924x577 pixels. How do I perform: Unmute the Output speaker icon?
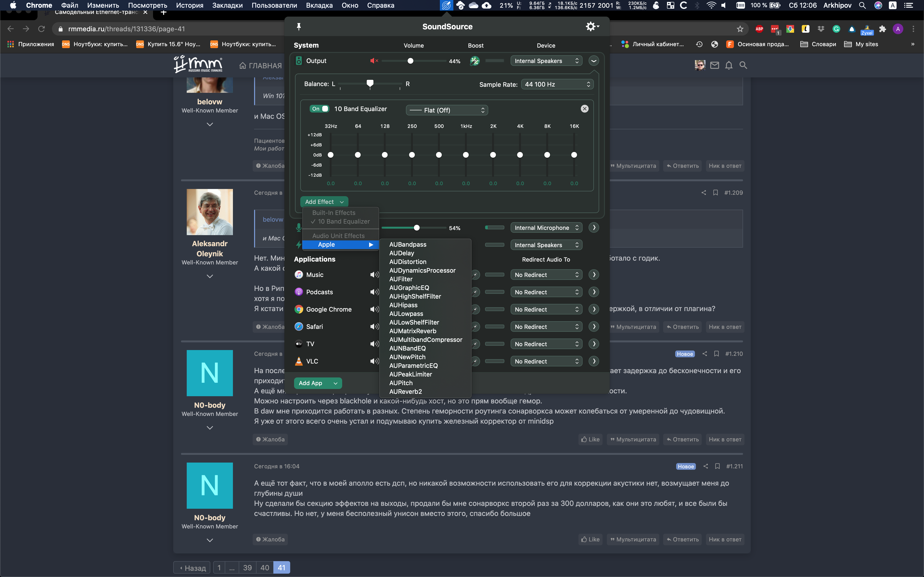(373, 61)
